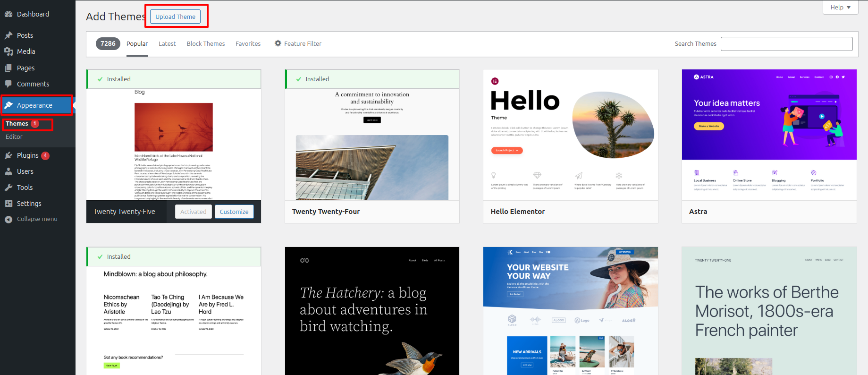Viewport: 868px width, 375px height.
Task: Open Media via its sidebar icon
Action: [x=8, y=51]
